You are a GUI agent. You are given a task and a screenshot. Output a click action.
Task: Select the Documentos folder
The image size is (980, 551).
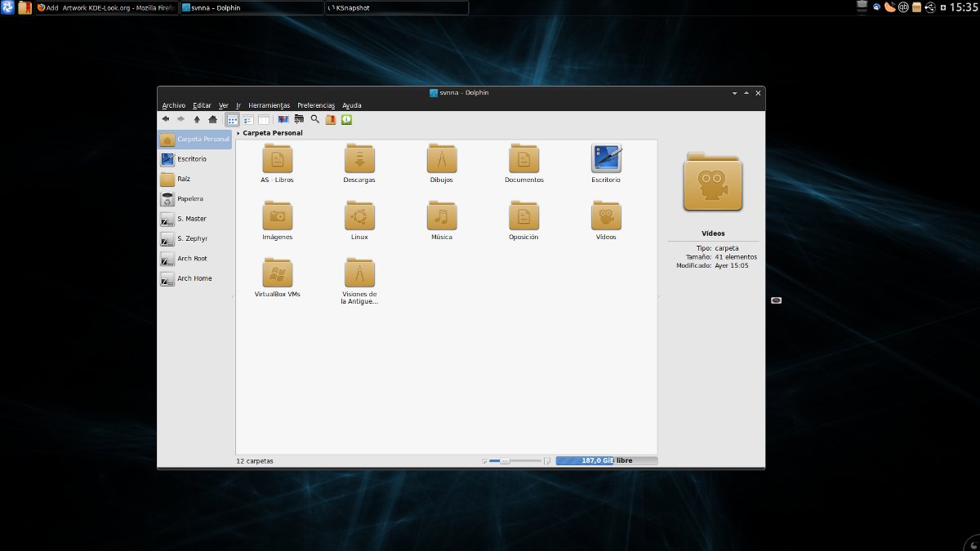pos(523,163)
